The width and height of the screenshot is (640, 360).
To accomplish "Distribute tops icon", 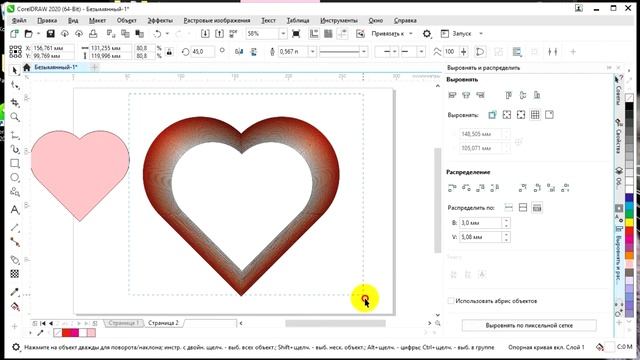I will [523, 188].
